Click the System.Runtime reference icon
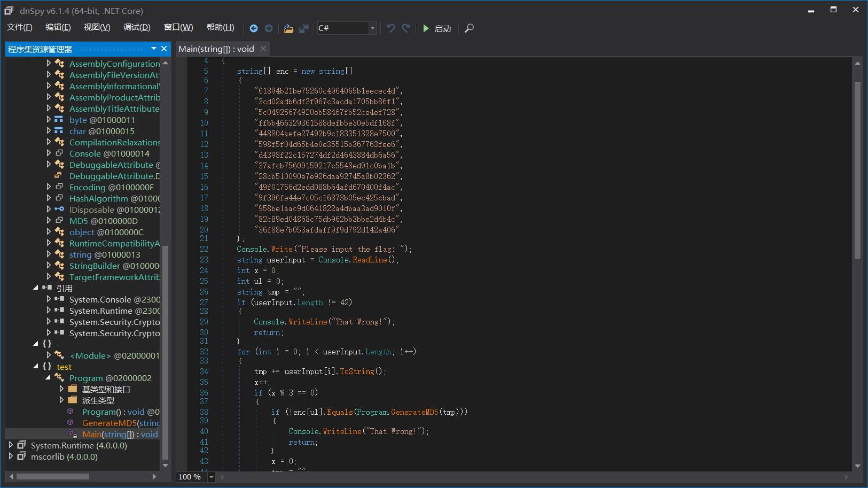This screenshot has width=868, height=488. coord(59,310)
